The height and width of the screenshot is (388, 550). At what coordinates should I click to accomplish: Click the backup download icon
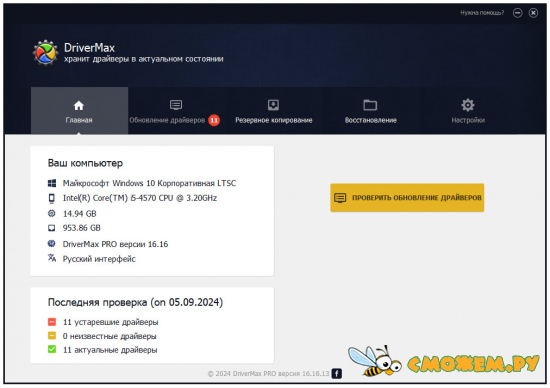273,105
